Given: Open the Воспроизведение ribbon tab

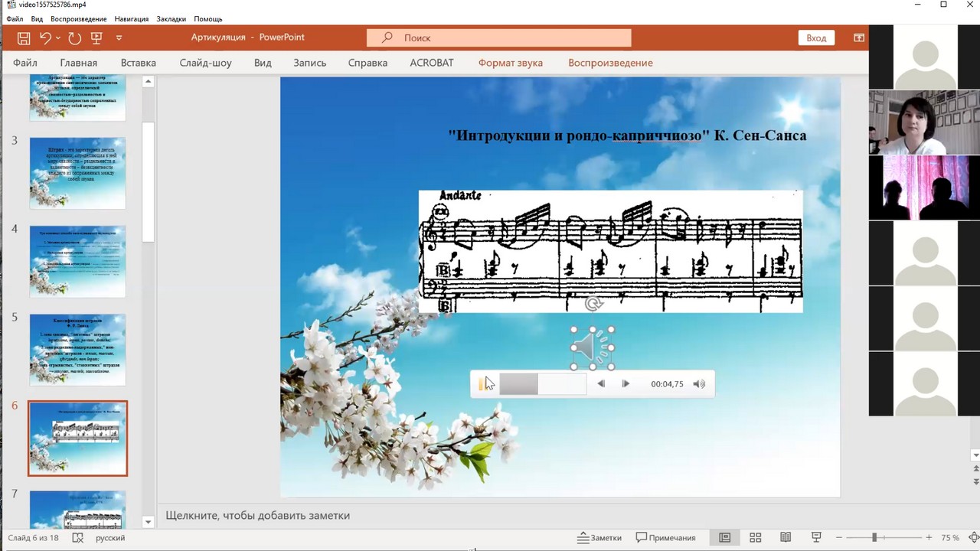Looking at the screenshot, I should click(610, 63).
